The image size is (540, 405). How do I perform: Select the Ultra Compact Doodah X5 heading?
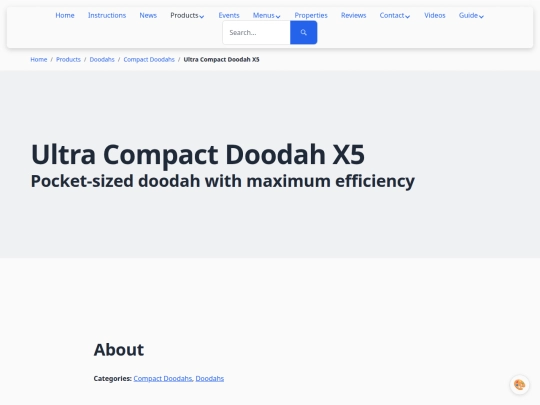[x=198, y=154]
